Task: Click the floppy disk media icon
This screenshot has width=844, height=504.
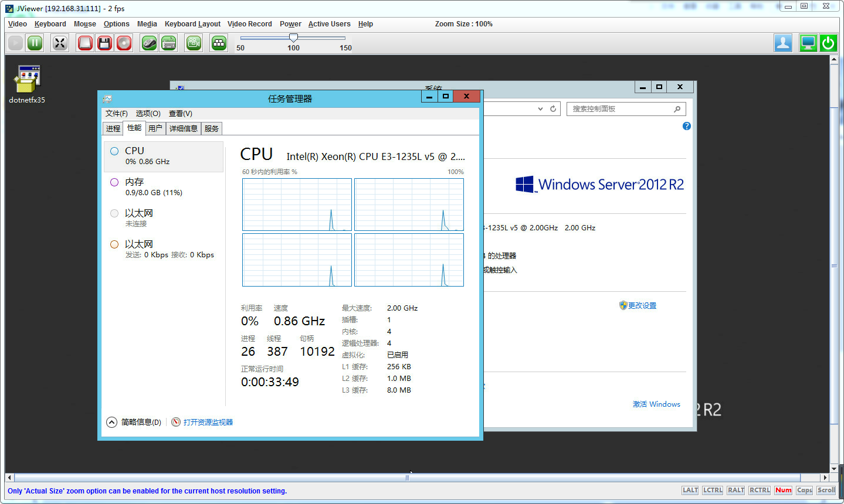Action: pyautogui.click(x=104, y=43)
